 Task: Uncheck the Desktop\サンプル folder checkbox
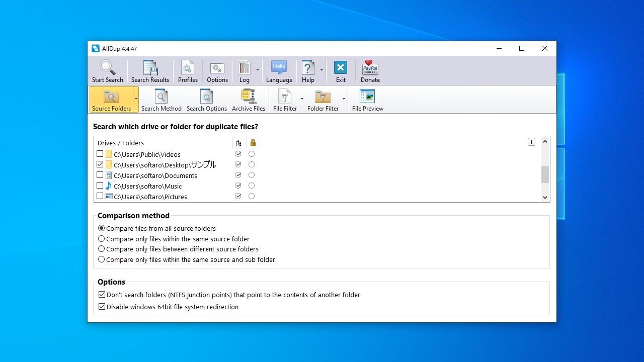(x=100, y=164)
